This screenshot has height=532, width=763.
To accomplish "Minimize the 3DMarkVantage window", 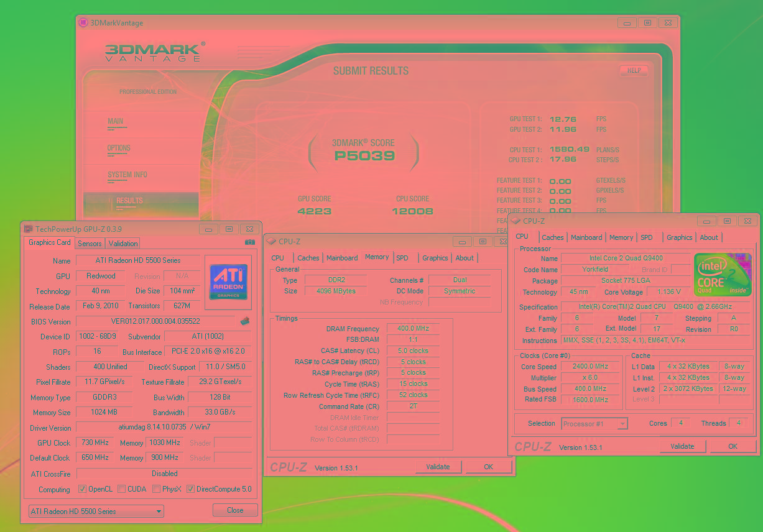I will click(x=627, y=23).
